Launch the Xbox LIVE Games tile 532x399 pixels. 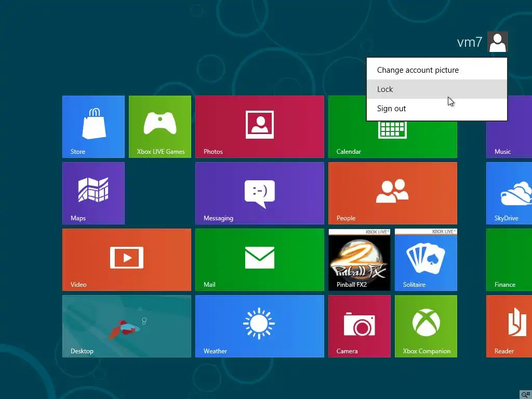(x=160, y=127)
